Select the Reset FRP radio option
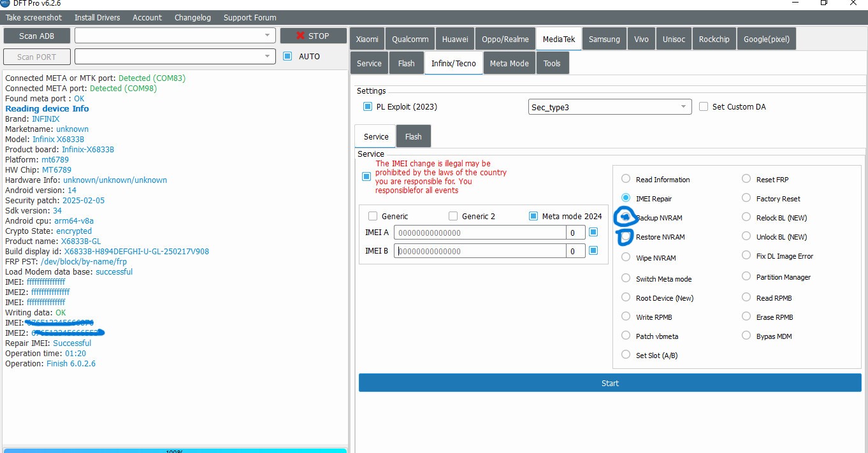The image size is (868, 453). pyautogui.click(x=746, y=179)
